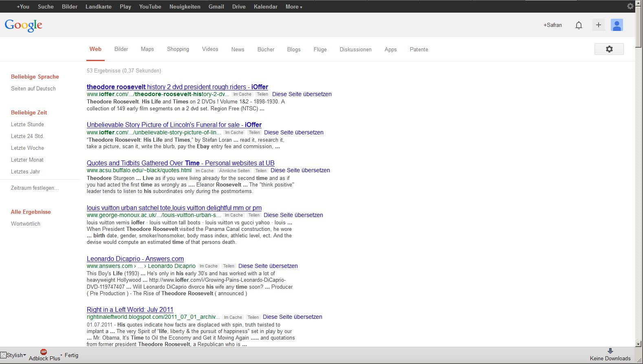The width and height of the screenshot is (643, 364).
Task: Open Play in the top bar
Action: pyautogui.click(x=126, y=7)
